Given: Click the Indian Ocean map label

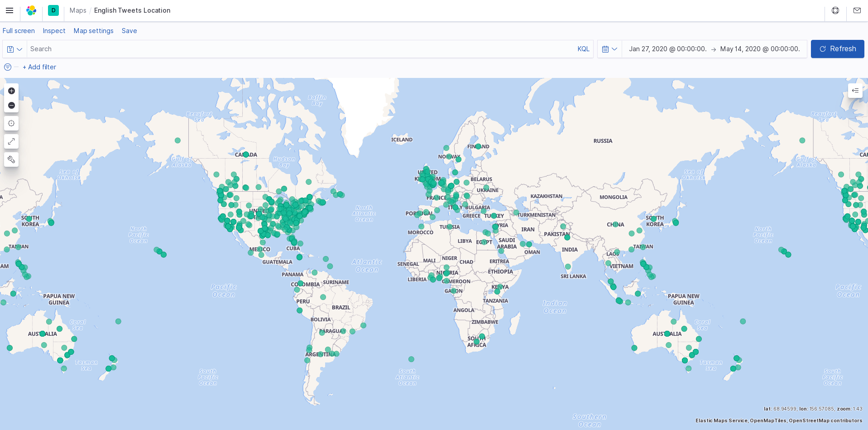Looking at the screenshot, I should click(555, 307).
